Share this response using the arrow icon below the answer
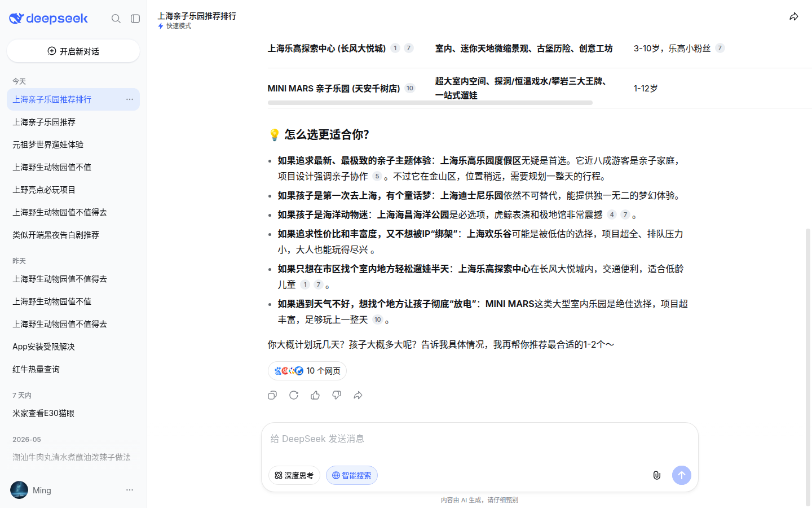The height and width of the screenshot is (508, 812). click(x=358, y=395)
